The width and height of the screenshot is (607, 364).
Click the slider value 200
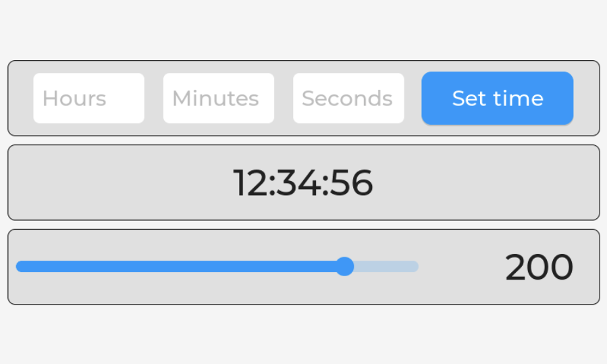pos(539,267)
